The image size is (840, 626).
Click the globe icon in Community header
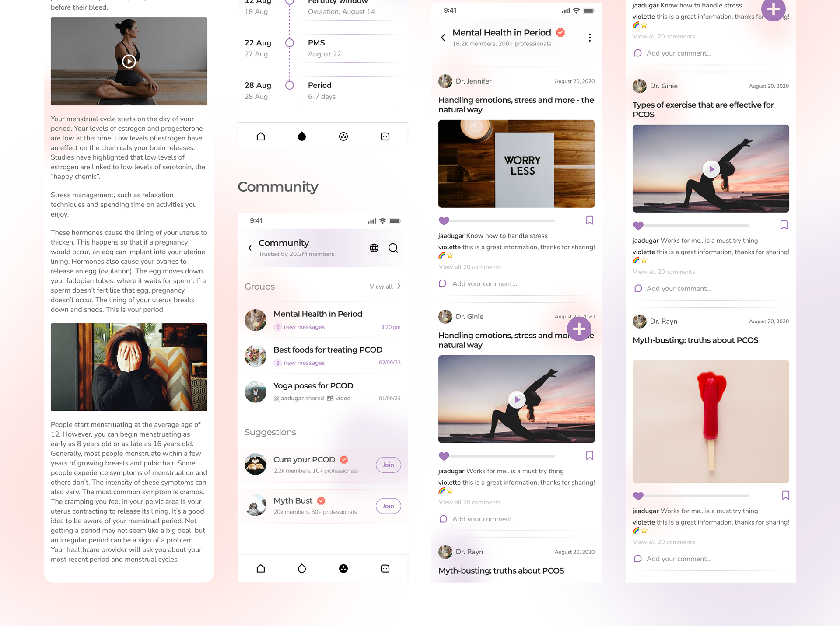point(374,248)
